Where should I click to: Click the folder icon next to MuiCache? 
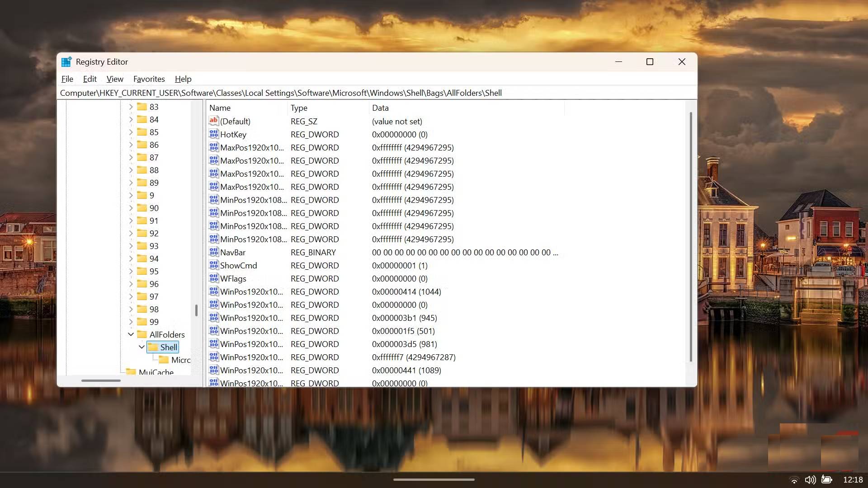pyautogui.click(x=132, y=372)
